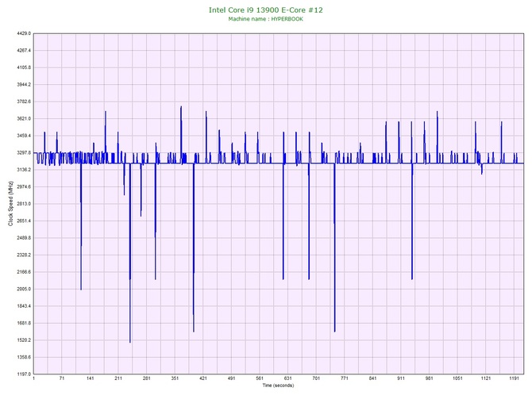Click the 981 x-axis tick label

tap(430, 378)
